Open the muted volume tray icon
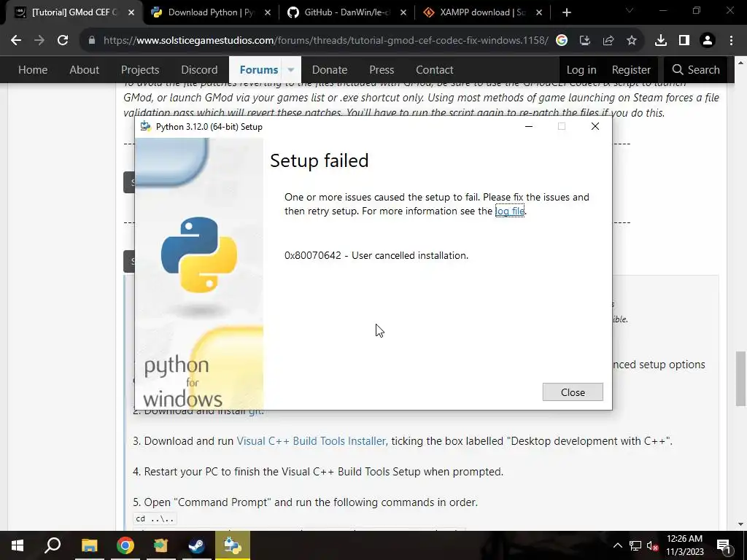The height and width of the screenshot is (560, 747). tap(653, 545)
